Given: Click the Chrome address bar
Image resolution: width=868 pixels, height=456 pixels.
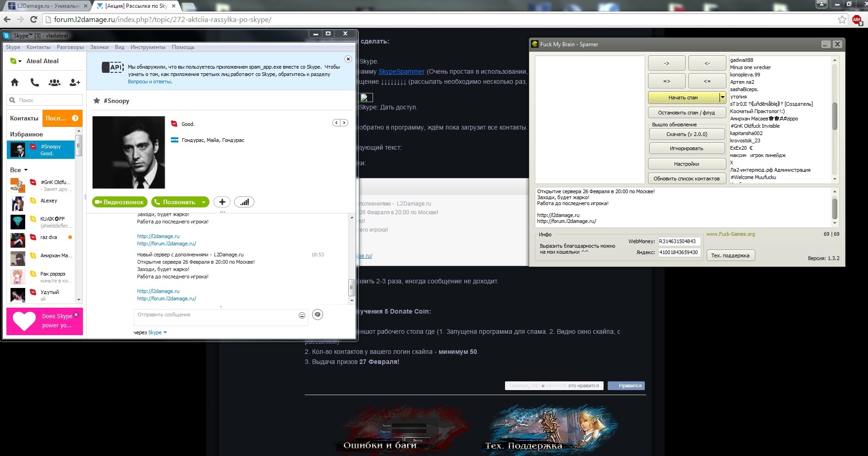Looking at the screenshot, I should click(x=440, y=20).
